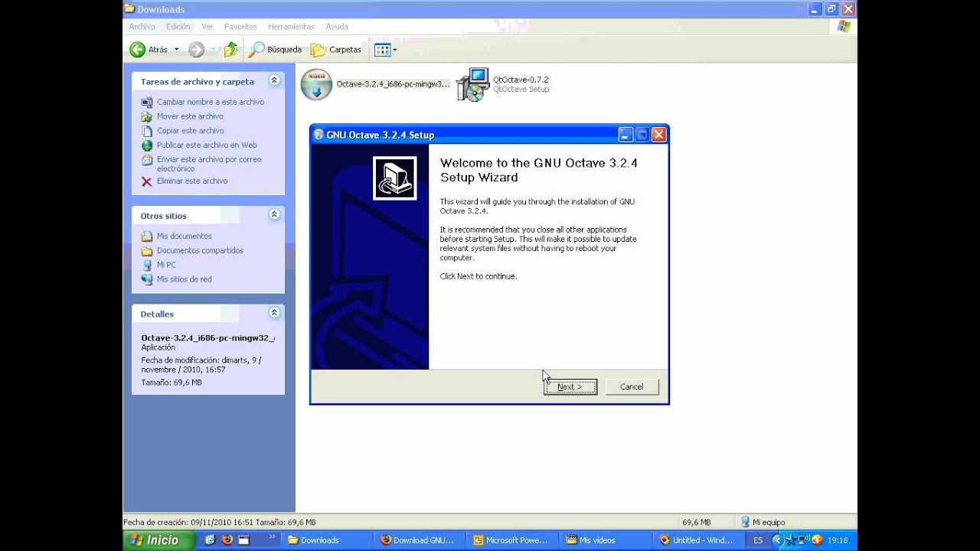Open the Favoritos menu
980x551 pixels.
240,26
